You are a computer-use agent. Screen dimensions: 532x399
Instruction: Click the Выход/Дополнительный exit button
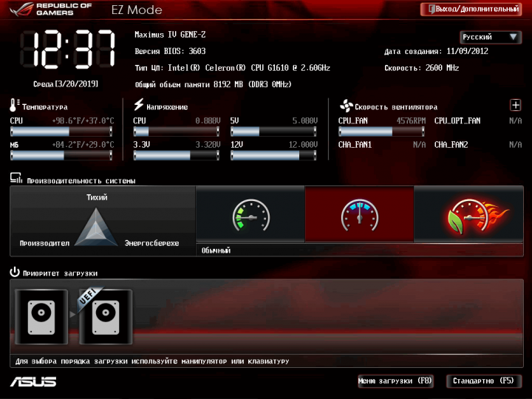click(471, 9)
